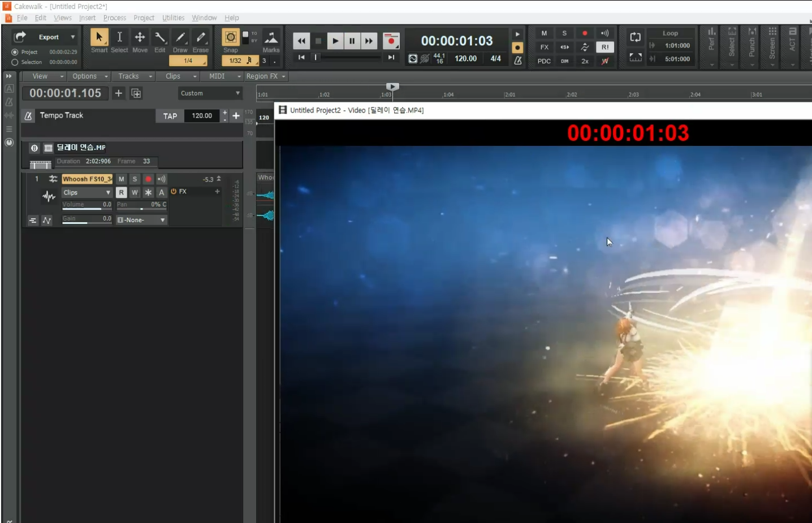Image resolution: width=812 pixels, height=523 pixels.
Task: Open the File menu
Action: pyautogui.click(x=22, y=18)
